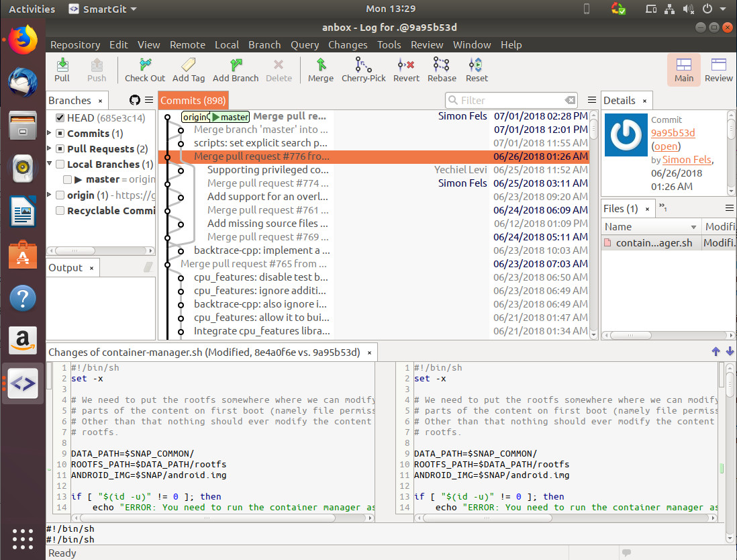The image size is (737, 560).
Task: Switch to the Review view tab
Action: click(719, 69)
